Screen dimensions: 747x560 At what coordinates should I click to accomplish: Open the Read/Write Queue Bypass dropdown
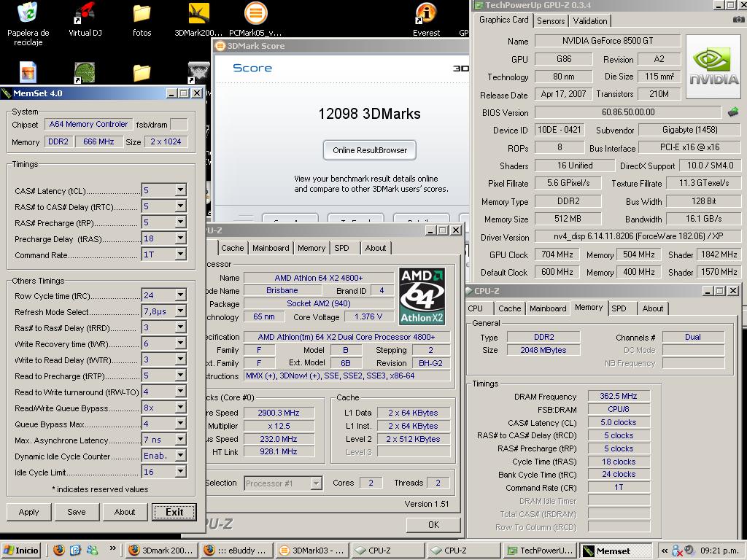tap(181, 408)
